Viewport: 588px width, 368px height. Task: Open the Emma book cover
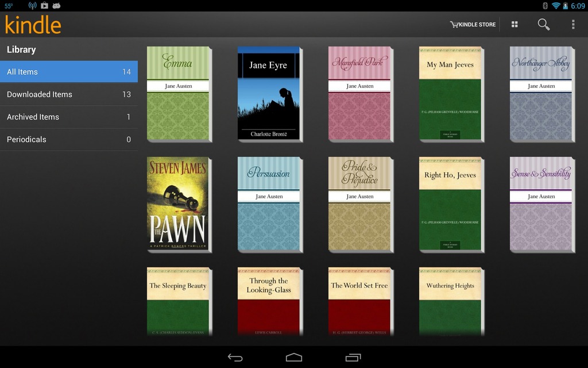pyautogui.click(x=179, y=94)
